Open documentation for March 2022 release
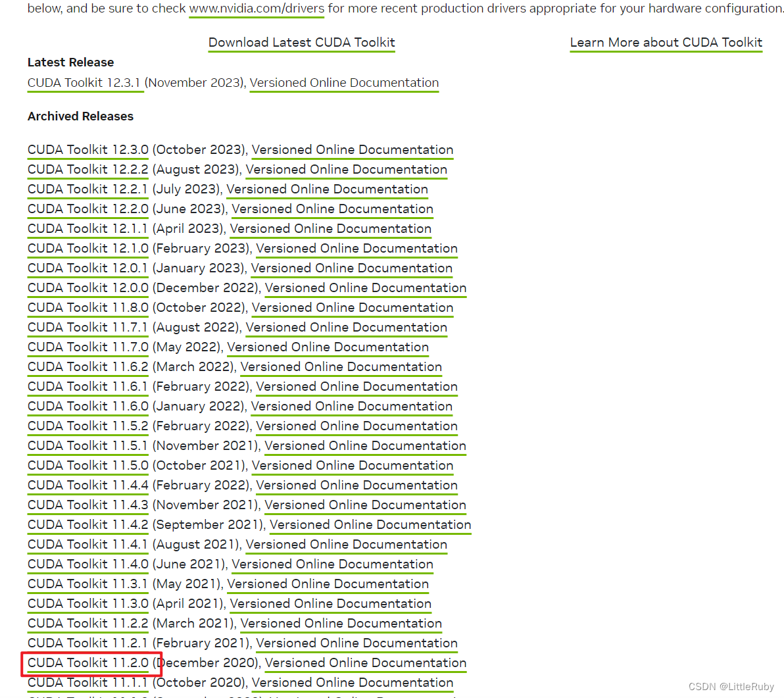 [x=341, y=367]
